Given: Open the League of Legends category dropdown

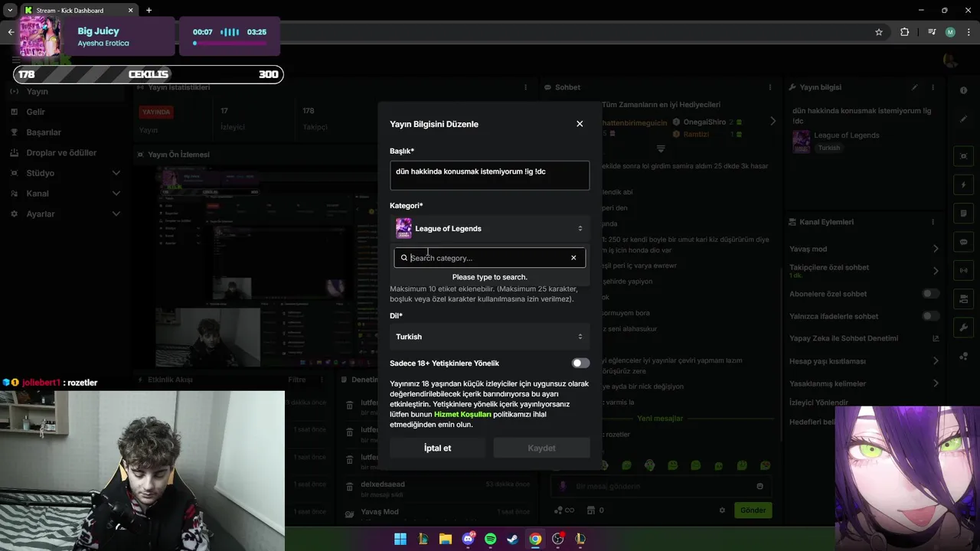Looking at the screenshot, I should point(490,229).
